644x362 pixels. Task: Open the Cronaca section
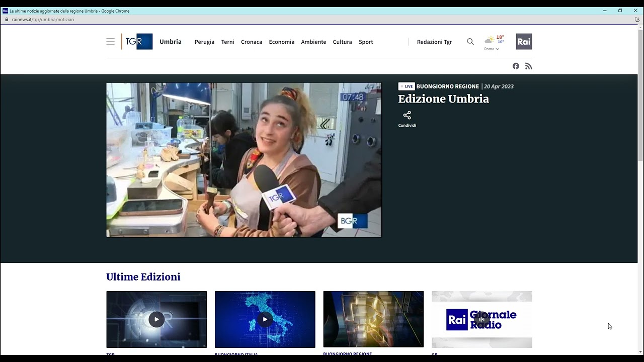pos(252,42)
